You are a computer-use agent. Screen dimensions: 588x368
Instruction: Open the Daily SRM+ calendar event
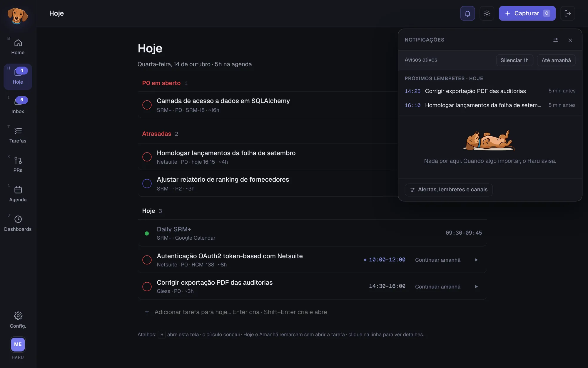pyautogui.click(x=312, y=233)
